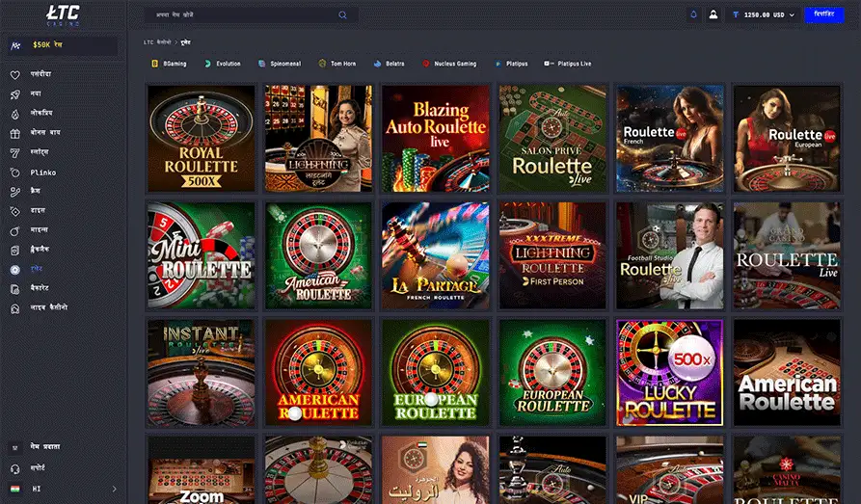861x504 pixels.
Task: Open the Mini Roulette game
Action: point(201,255)
